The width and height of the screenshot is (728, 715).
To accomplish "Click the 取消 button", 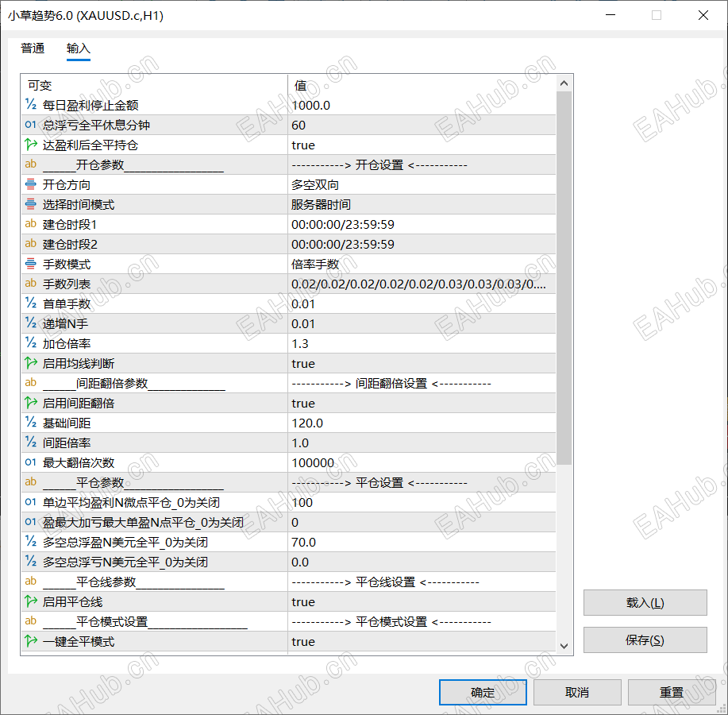I will click(x=577, y=692).
